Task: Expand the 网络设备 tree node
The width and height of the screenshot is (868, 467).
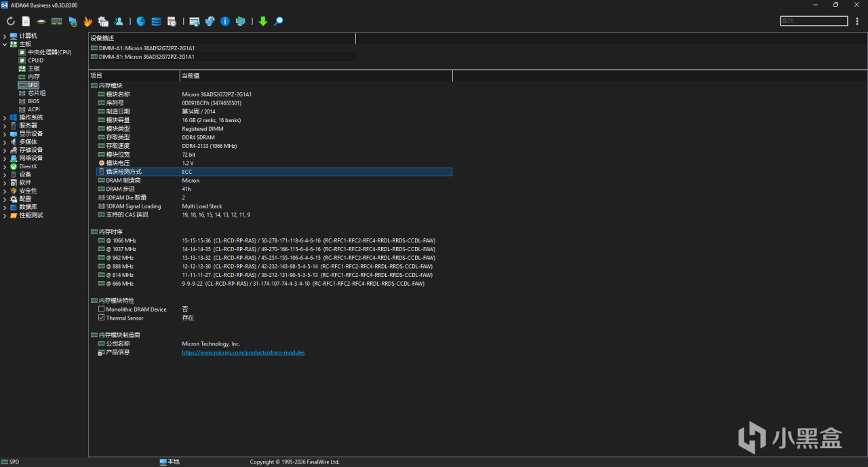Action: [5, 158]
